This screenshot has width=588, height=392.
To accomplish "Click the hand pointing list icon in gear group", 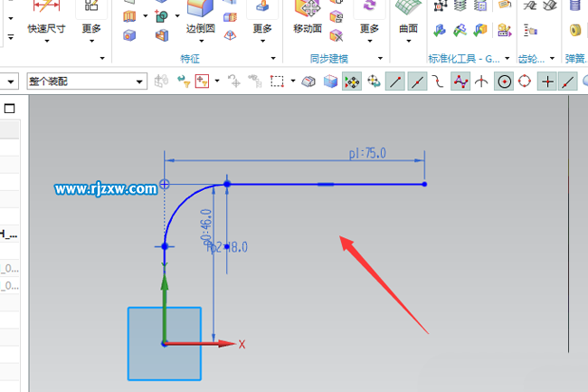I will point(530,31).
